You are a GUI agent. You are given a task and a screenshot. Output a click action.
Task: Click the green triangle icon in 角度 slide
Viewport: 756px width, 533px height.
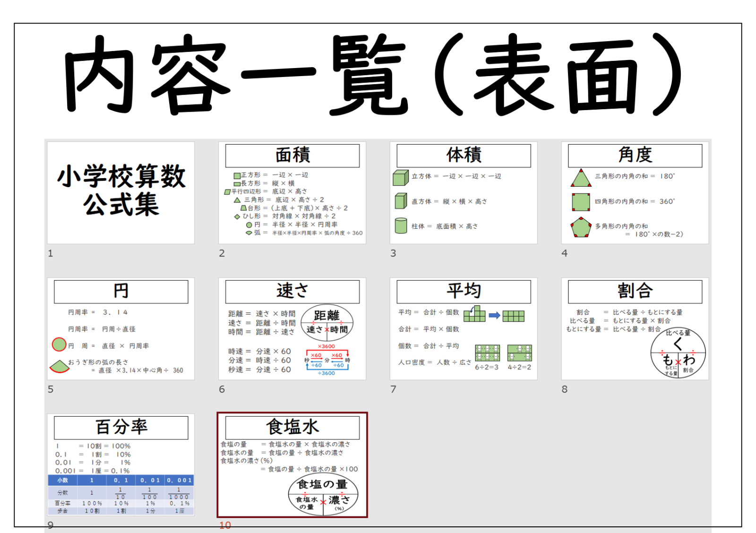pos(581,178)
